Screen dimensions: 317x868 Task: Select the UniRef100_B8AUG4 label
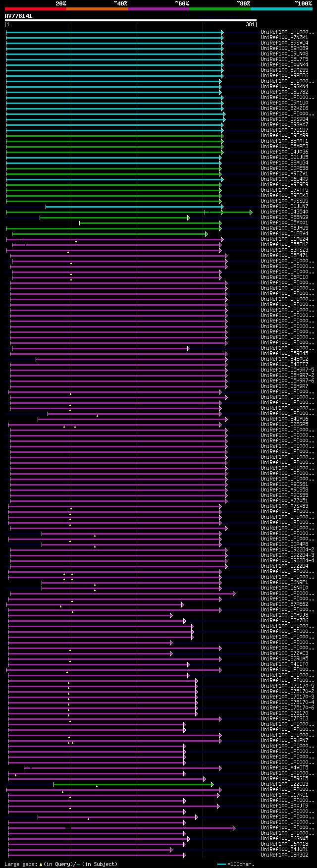click(284, 163)
